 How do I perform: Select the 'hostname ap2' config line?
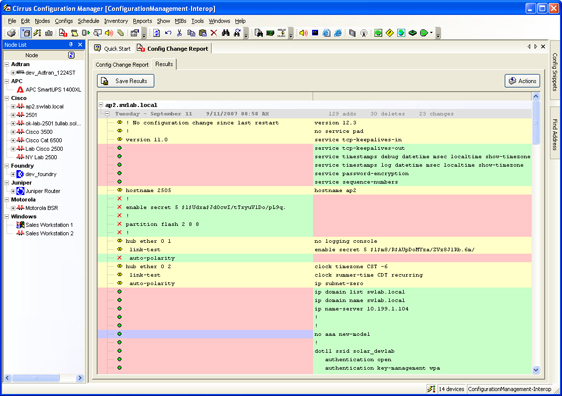335,190
